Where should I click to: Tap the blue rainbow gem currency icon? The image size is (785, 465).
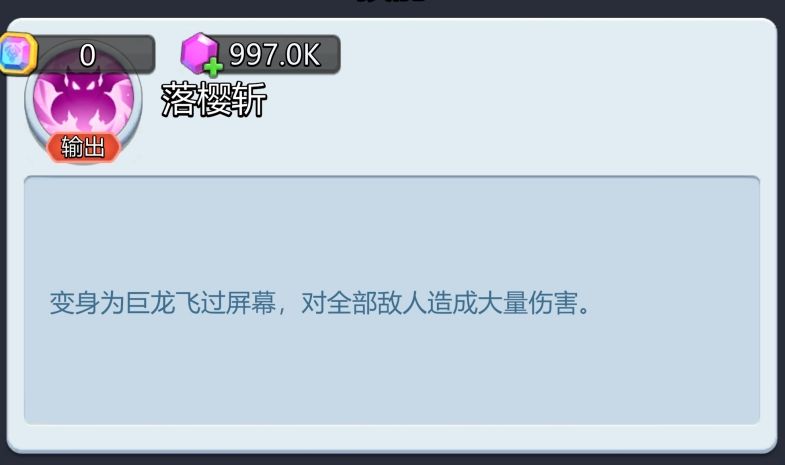17,53
